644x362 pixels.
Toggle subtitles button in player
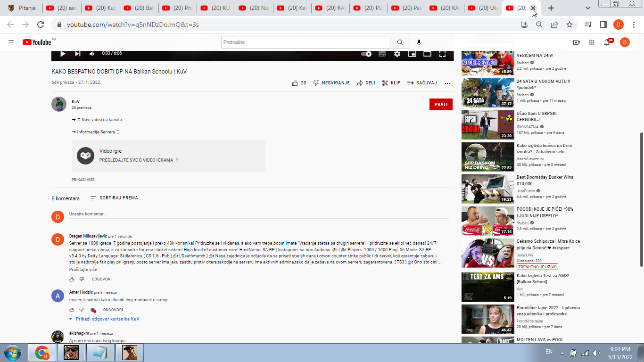pyautogui.click(x=382, y=54)
